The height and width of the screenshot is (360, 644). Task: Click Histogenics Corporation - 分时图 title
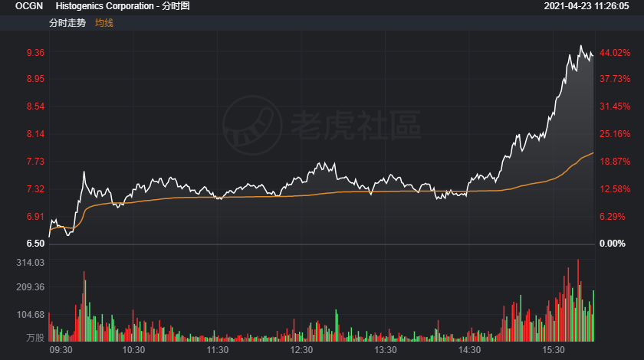[123, 6]
